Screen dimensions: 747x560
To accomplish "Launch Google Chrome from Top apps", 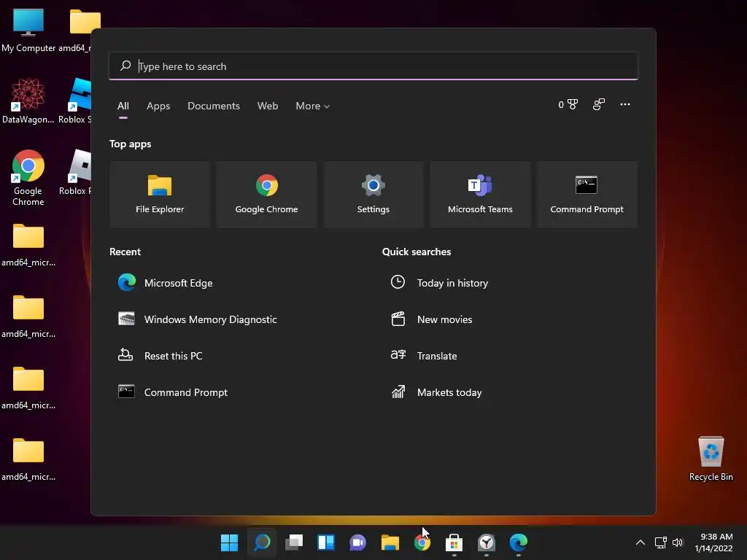I will tap(266, 195).
